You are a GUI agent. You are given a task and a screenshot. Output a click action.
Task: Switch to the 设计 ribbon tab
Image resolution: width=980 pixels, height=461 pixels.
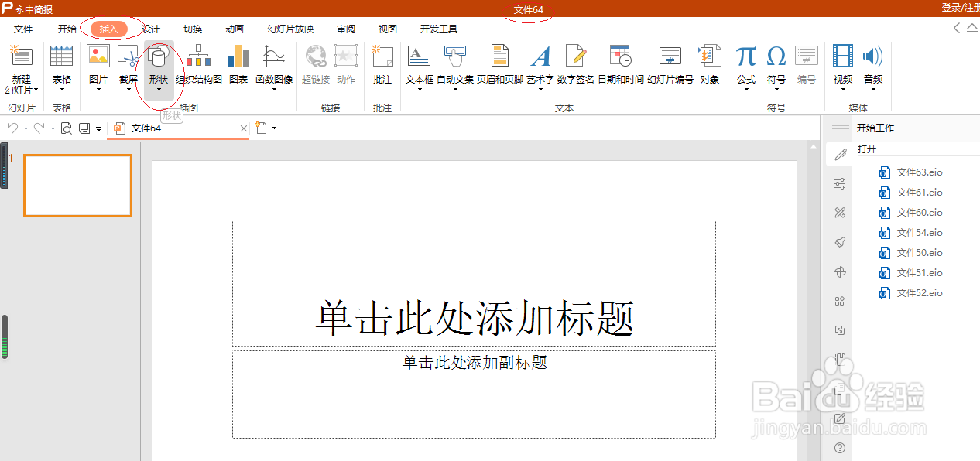click(151, 29)
